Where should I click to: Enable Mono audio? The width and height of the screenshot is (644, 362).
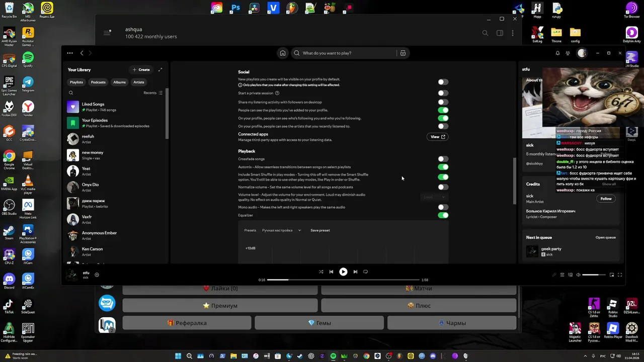(x=443, y=207)
